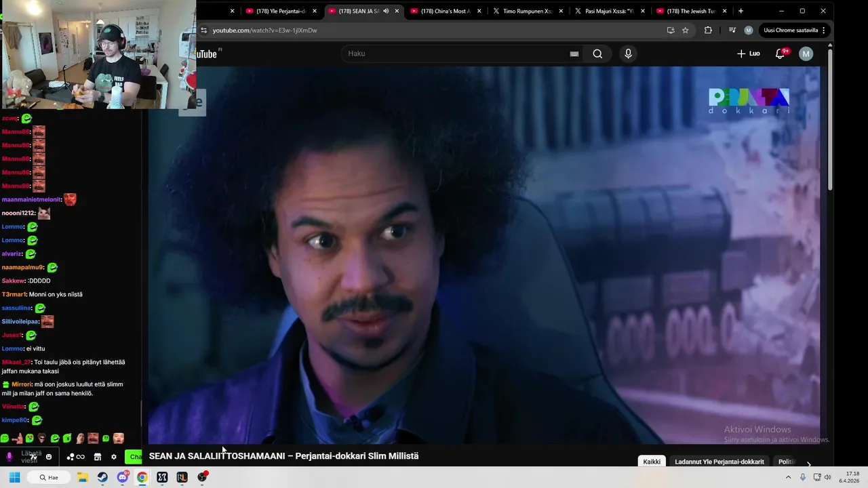Click chat username Mikael_27

(x=16, y=362)
